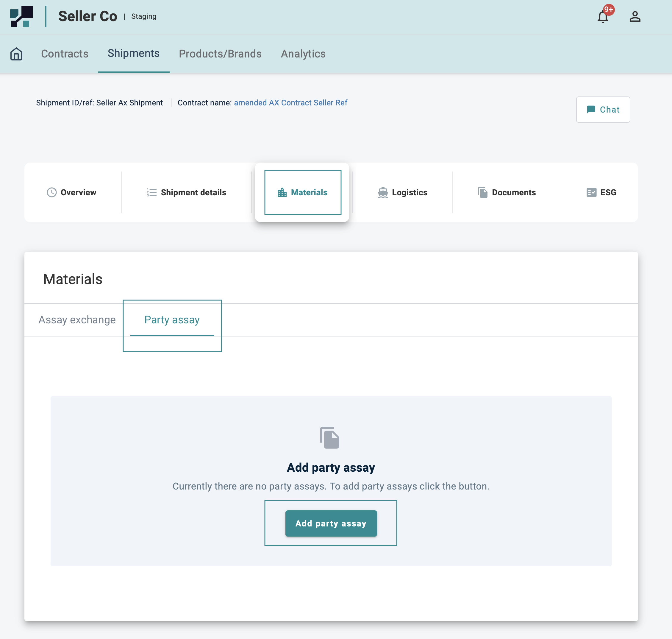Viewport: 672px width, 639px height.
Task: Go to the Contracts menu
Action: [65, 54]
